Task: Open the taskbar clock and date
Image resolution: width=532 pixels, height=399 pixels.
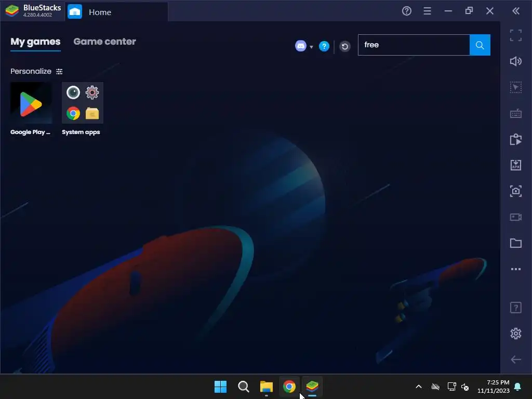Action: coord(494,387)
